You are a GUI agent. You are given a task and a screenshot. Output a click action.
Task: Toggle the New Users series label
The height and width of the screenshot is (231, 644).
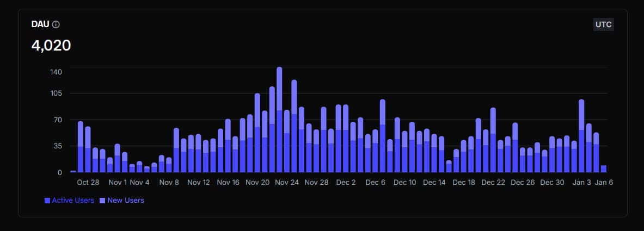click(126, 201)
